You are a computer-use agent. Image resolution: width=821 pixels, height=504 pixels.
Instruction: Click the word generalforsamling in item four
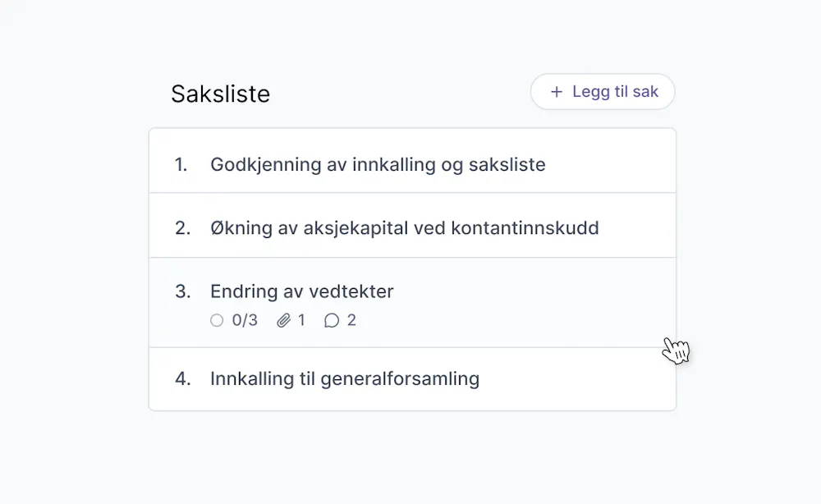[x=400, y=379]
